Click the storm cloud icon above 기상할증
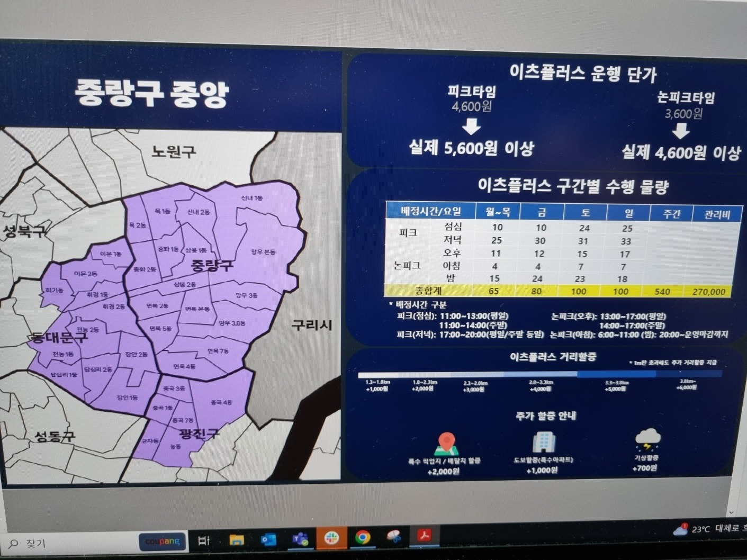The width and height of the screenshot is (747, 560). tap(649, 439)
